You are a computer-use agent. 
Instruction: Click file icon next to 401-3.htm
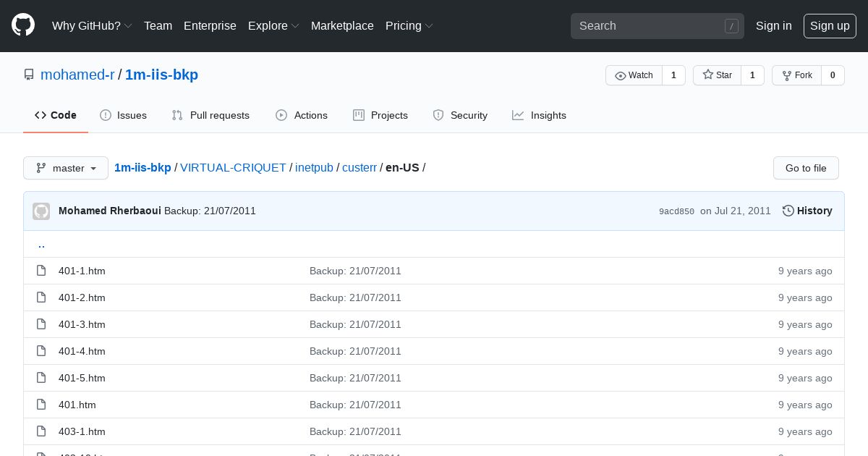[x=41, y=324]
